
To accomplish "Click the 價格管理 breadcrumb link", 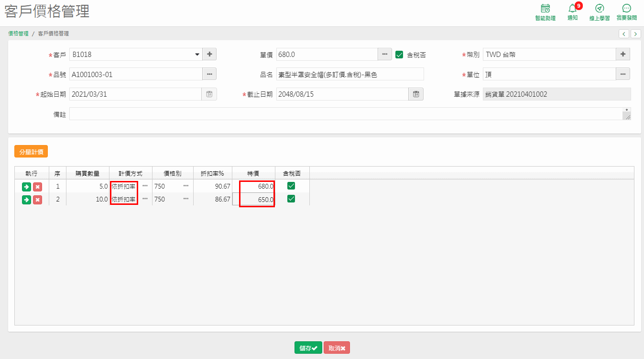I will tap(18, 34).
